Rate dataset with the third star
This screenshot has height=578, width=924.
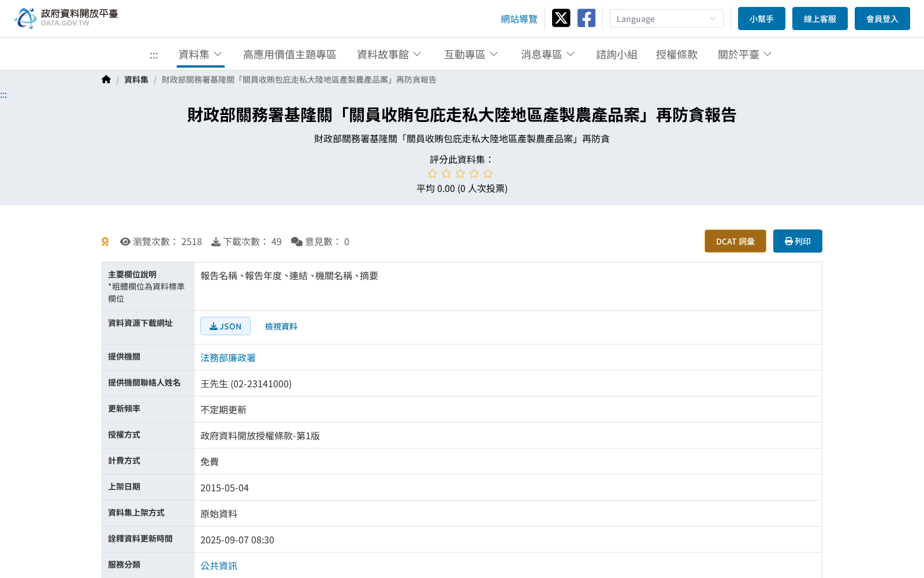click(460, 174)
